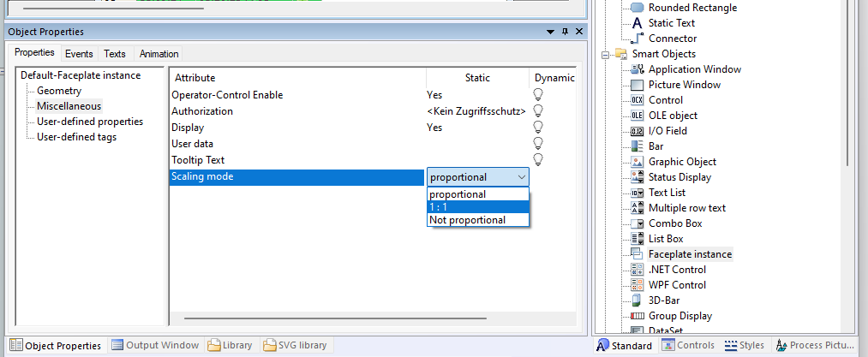
Task: Select the OCX Control icon
Action: click(638, 100)
